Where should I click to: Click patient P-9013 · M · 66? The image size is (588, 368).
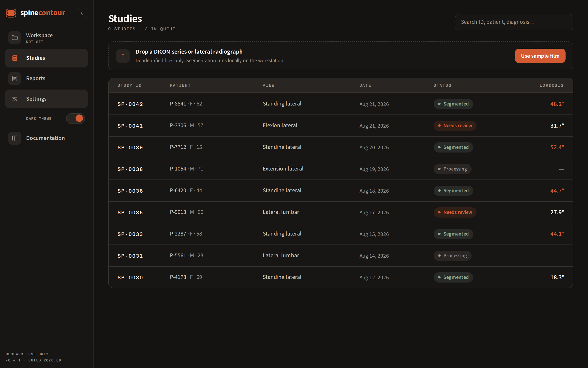186,212
